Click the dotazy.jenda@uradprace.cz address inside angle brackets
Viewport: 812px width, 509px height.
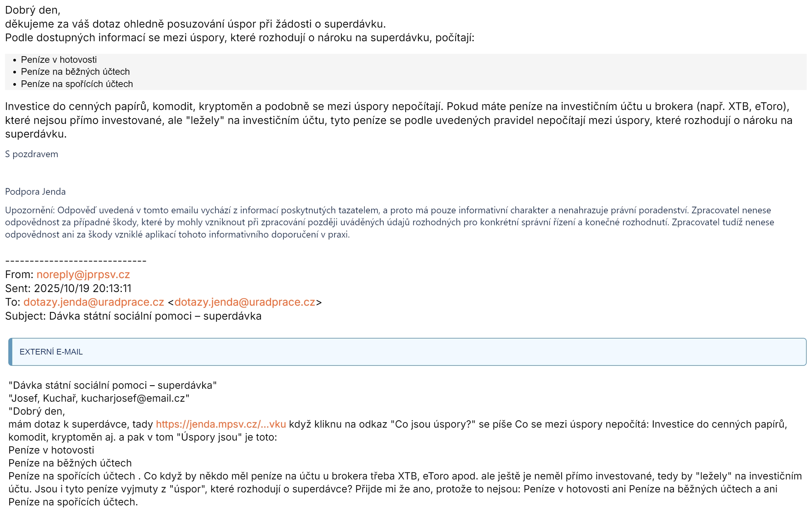click(245, 302)
